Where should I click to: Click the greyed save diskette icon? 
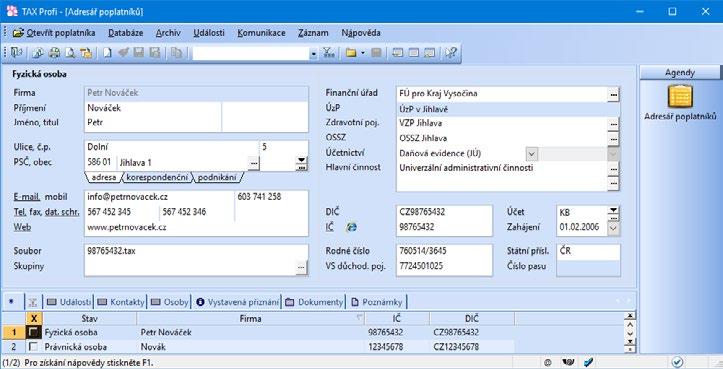[138, 53]
